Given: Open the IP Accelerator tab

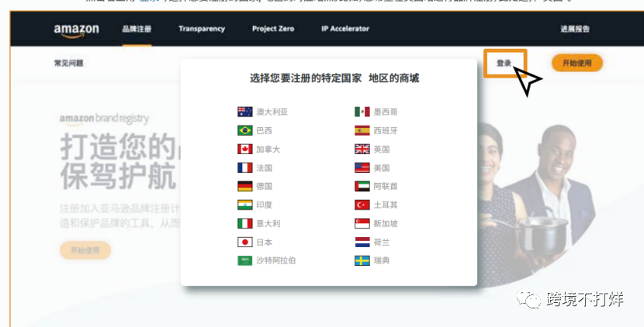Looking at the screenshot, I should tap(345, 29).
